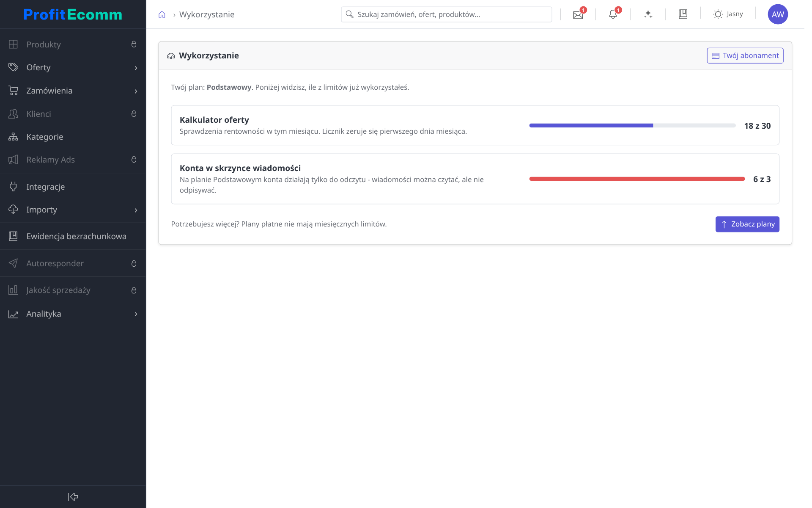Click the '6 z 3' usage value
The width and height of the screenshot is (812, 508).
click(x=762, y=179)
